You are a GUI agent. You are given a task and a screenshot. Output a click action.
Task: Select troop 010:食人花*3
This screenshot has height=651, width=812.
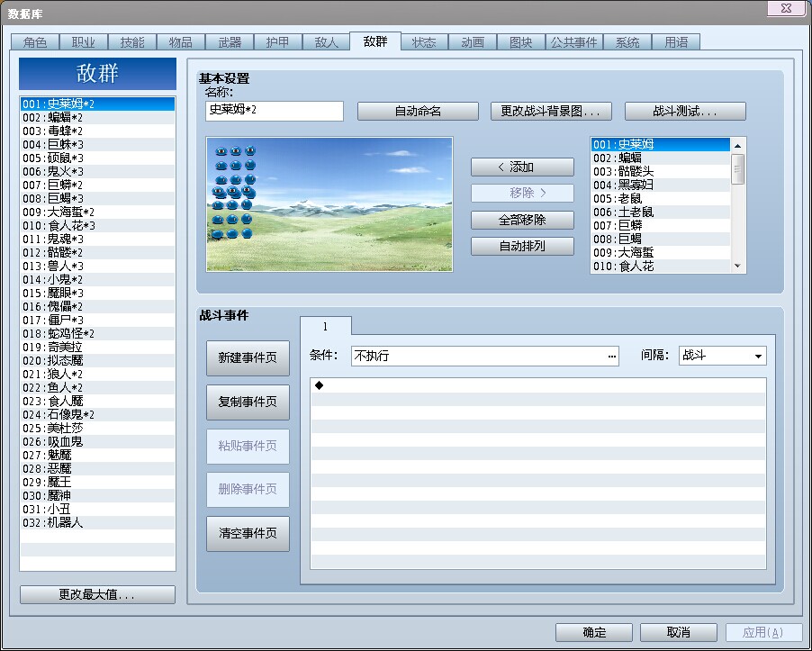97,225
